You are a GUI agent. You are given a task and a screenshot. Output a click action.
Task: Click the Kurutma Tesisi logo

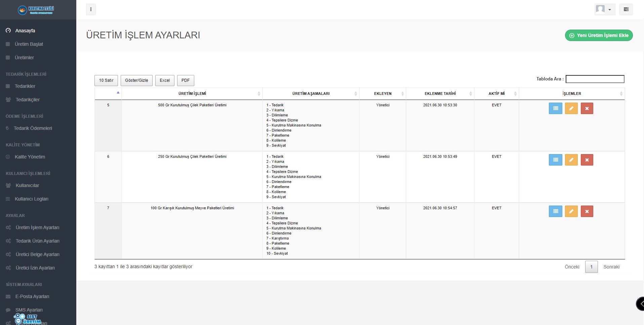click(x=36, y=10)
